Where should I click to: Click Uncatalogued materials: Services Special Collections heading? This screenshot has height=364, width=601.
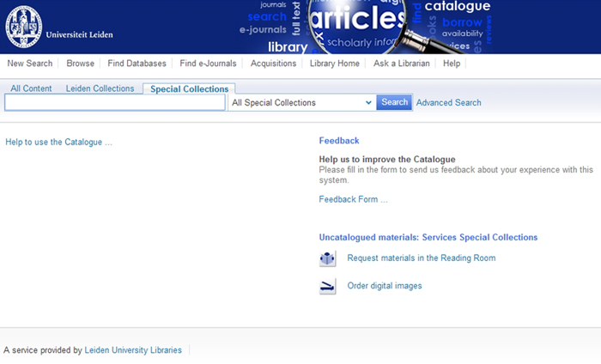(x=428, y=237)
